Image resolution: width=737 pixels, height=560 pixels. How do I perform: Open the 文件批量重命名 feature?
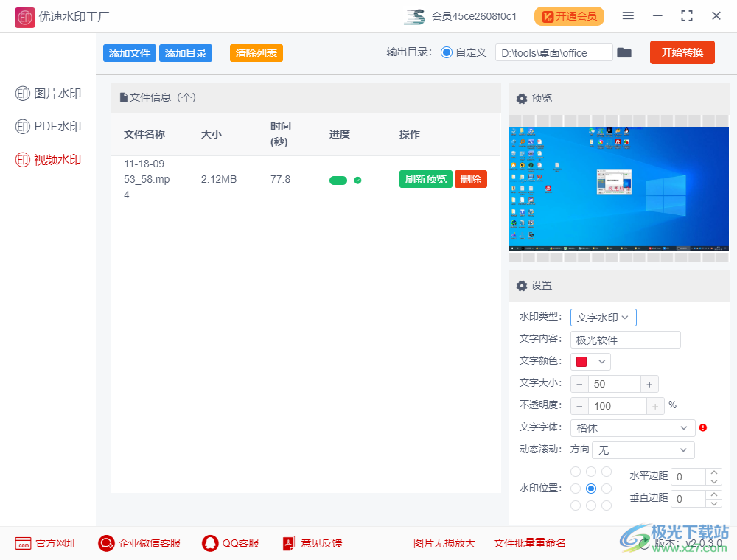[529, 543]
